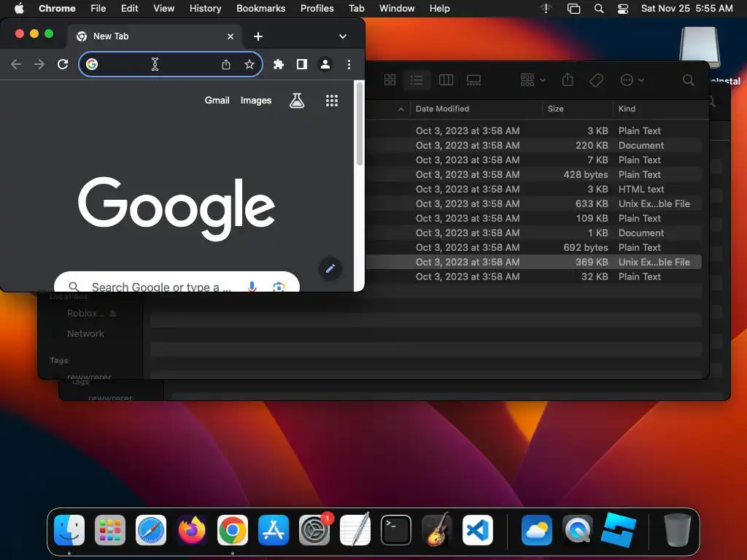Bookmark this tab with the star icon
This screenshot has width=747, height=560.
pos(249,64)
